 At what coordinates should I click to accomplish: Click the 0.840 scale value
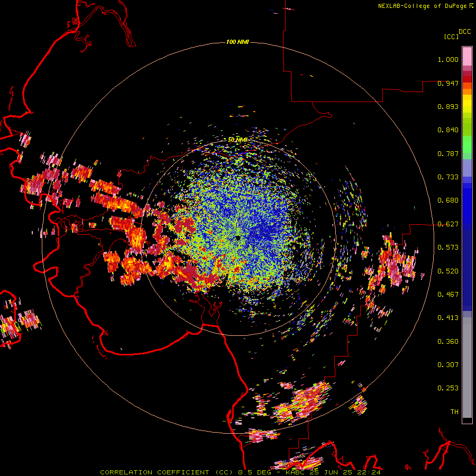[448, 130]
